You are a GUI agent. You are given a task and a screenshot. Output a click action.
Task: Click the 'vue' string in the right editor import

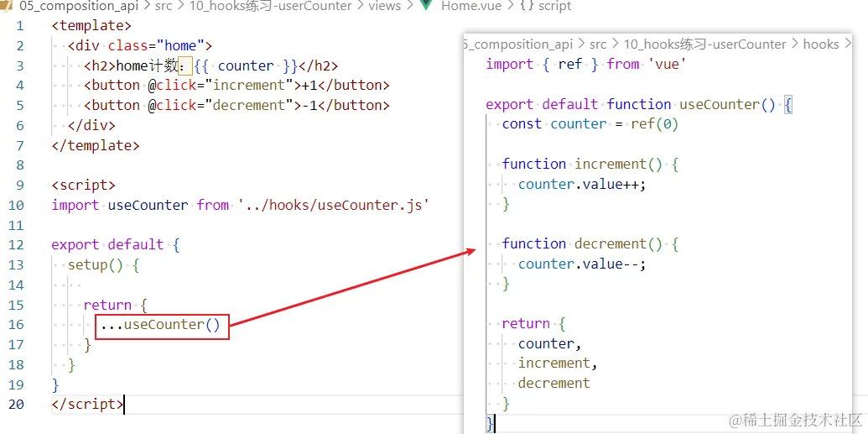point(667,65)
